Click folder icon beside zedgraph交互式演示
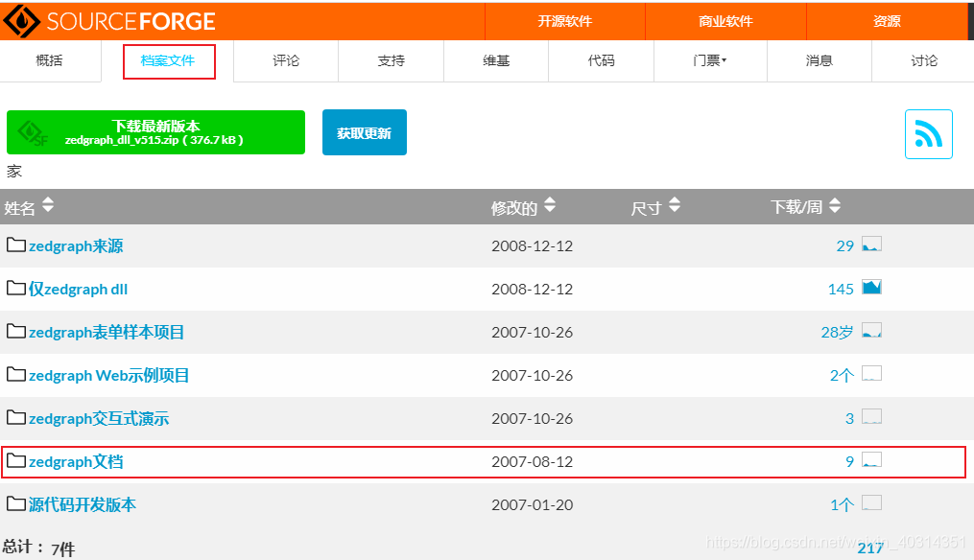 [x=16, y=417]
